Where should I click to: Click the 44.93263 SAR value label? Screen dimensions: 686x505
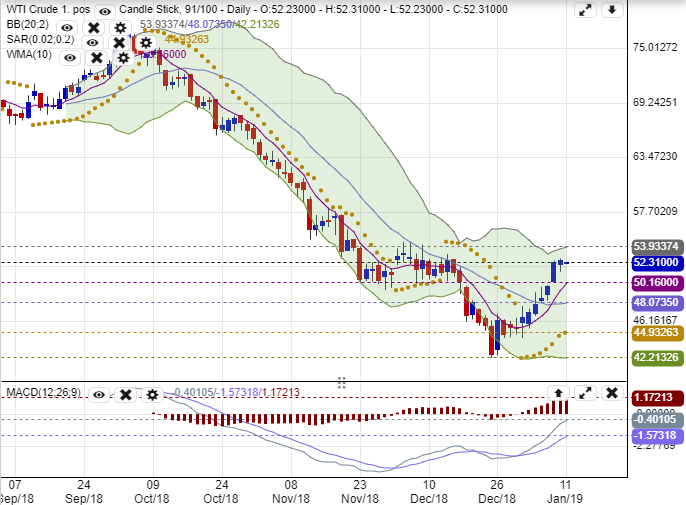pyautogui.click(x=656, y=333)
